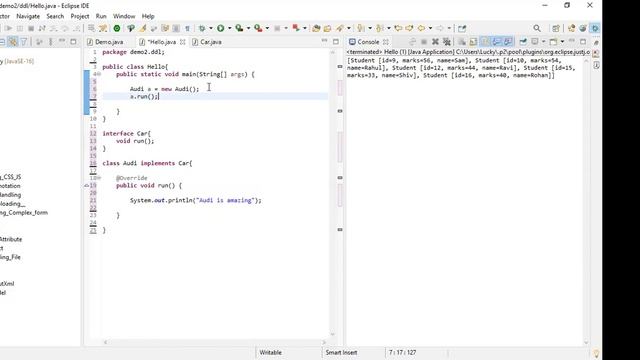Open the Run menu
Screen dimensions: 640x360
coord(101,16)
